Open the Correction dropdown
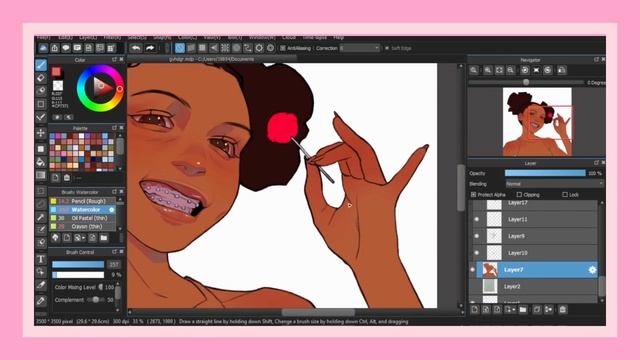Screen dimensions: 640x360 360,48
